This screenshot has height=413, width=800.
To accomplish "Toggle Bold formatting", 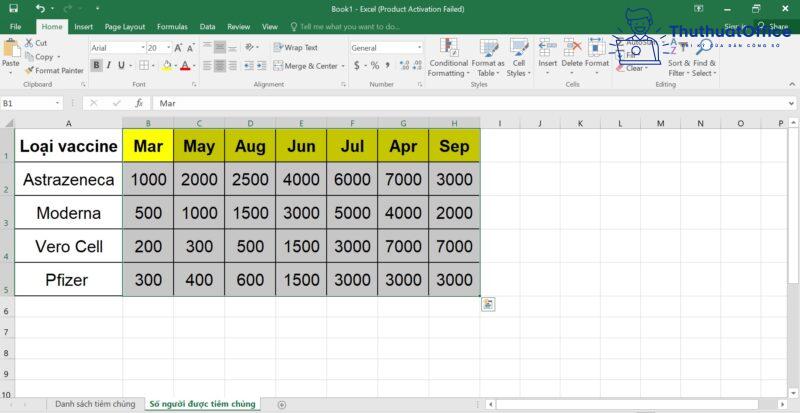I will 96,65.
